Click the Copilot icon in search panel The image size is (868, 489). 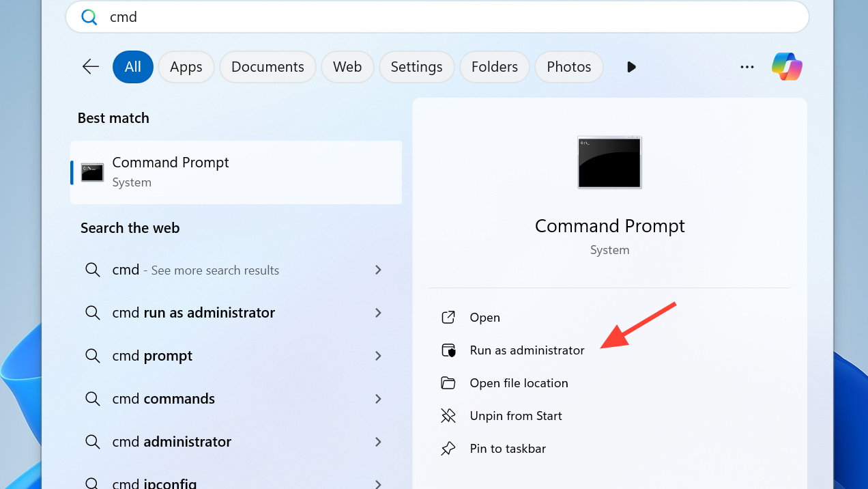[x=787, y=67]
